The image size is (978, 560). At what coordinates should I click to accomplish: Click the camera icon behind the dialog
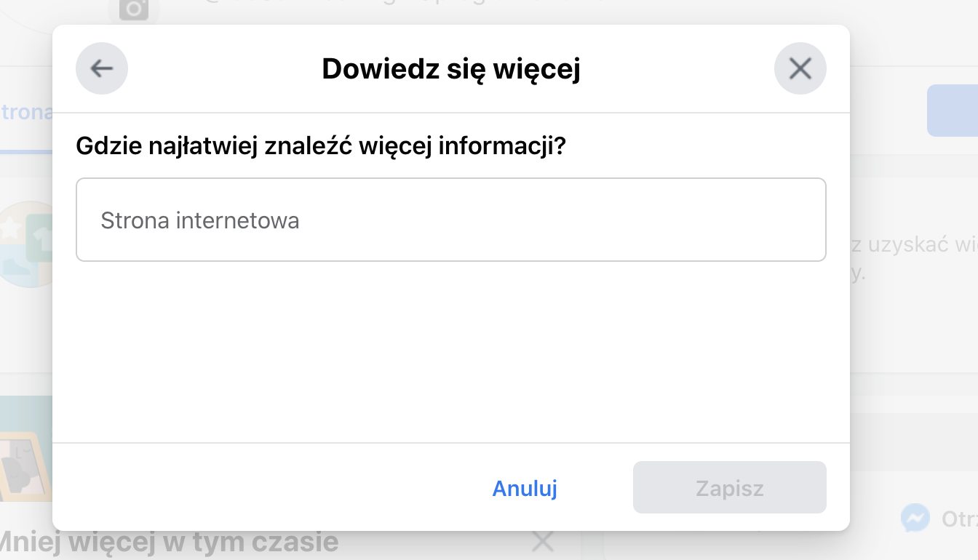pyautogui.click(x=134, y=9)
